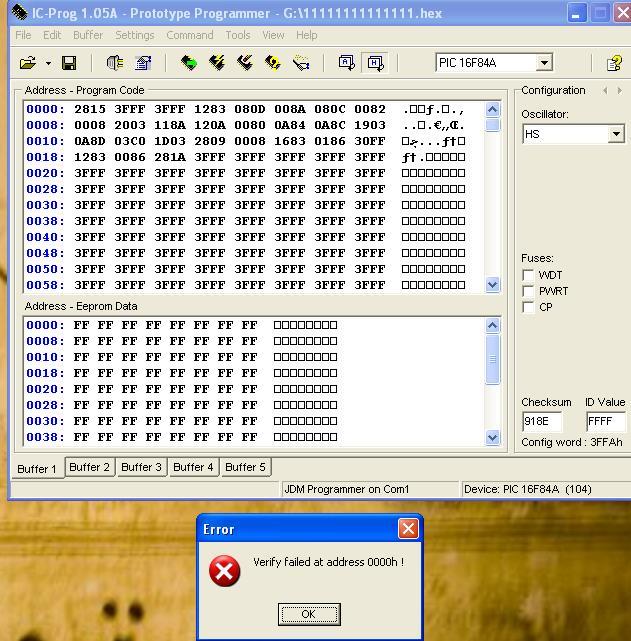Expand the recent files arrow beside Open
The height and width of the screenshot is (641, 631).
(x=48, y=63)
